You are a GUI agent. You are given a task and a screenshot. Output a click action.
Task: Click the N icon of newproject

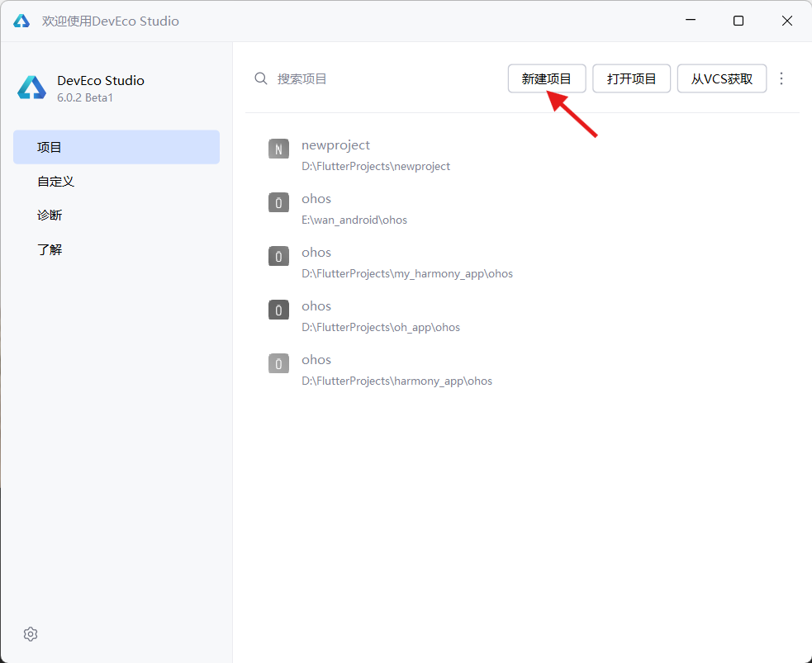coord(278,149)
